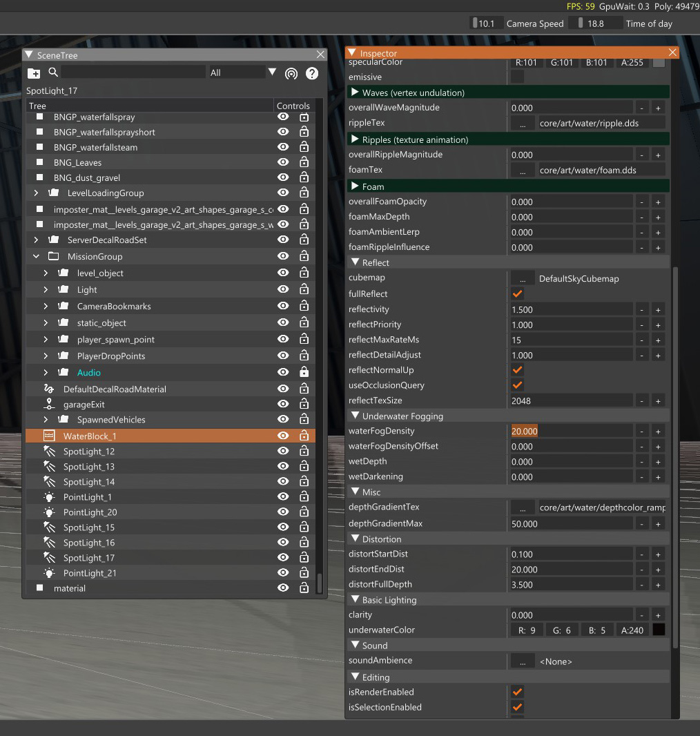Uncheck the reflectNormalUp checkbox
700x736 pixels.
[518, 370]
